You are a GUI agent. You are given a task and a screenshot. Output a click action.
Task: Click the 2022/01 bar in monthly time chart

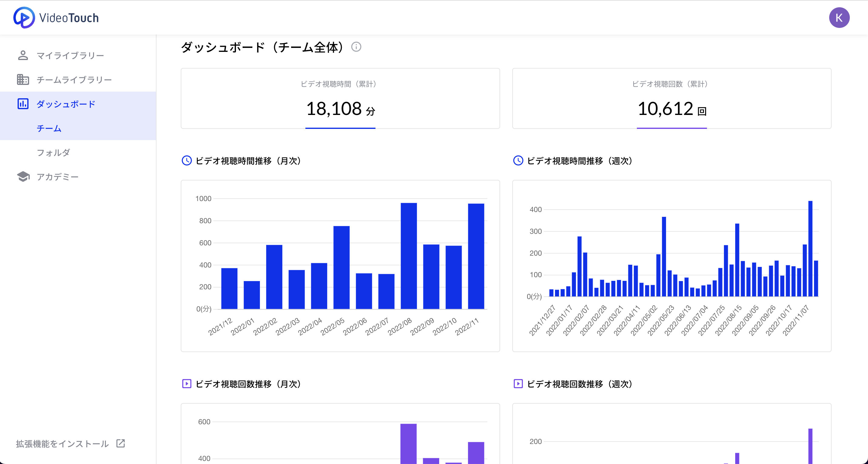[252, 295]
